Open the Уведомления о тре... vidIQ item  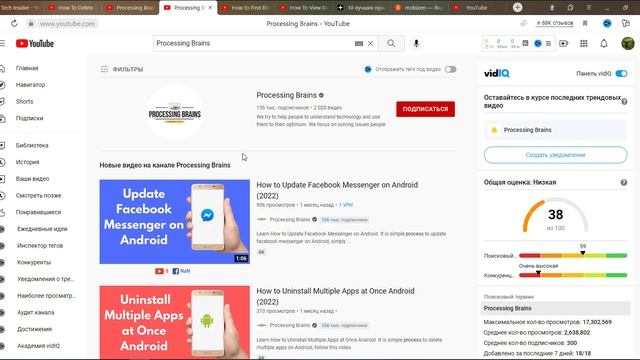point(45,279)
